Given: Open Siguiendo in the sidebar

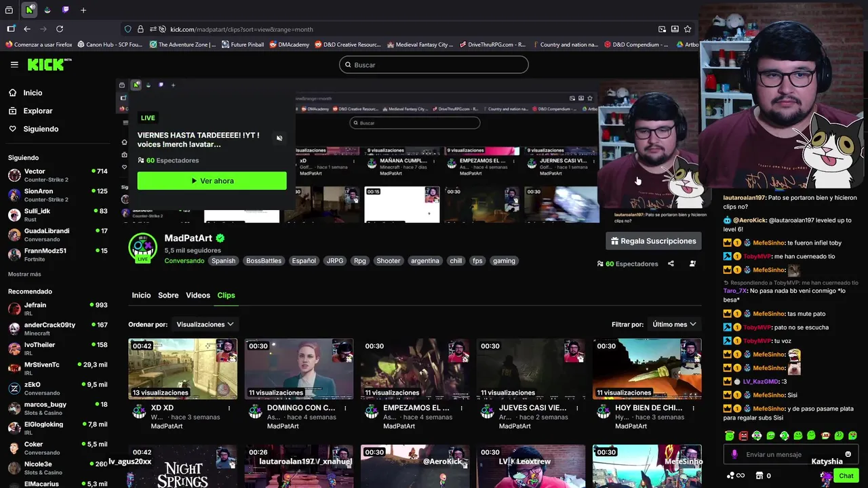Looking at the screenshot, I should tap(41, 129).
